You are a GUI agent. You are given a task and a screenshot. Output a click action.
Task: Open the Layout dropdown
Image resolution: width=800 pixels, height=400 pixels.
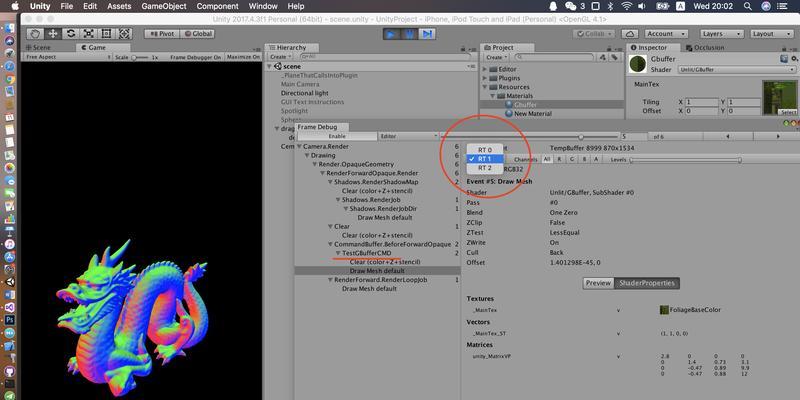tap(771, 34)
